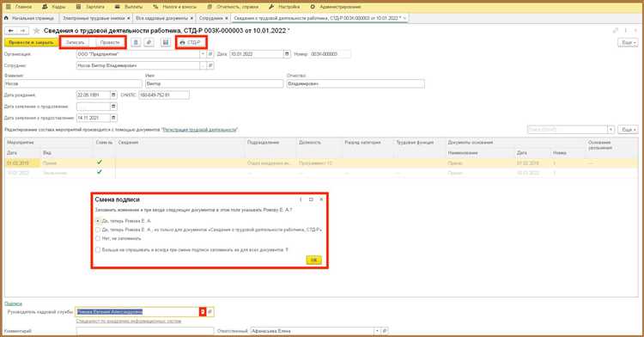The width and height of the screenshot is (644, 337).
Task: Select the Нет, не запоминать radio option
Action: coord(98,238)
